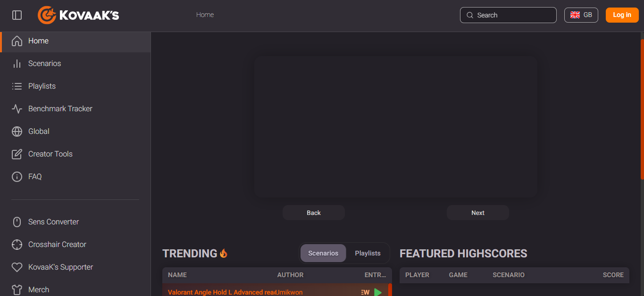Click the Next carousel button
Image resolution: width=644 pixels, height=296 pixels.
coord(478,213)
